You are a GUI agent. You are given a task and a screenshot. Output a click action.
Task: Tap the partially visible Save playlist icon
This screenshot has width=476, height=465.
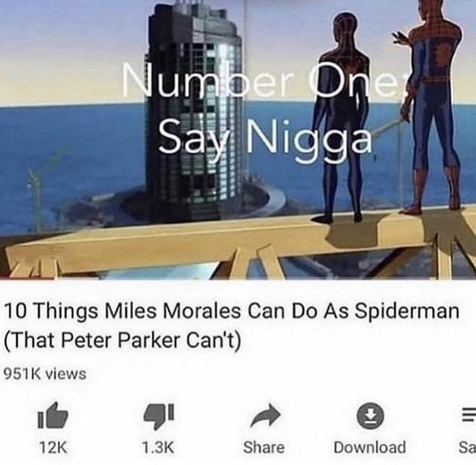469,415
